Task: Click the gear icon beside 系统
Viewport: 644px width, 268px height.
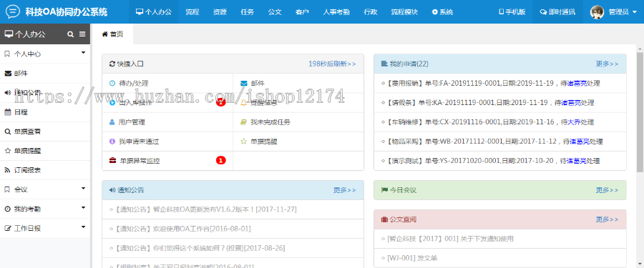Action: click(x=434, y=12)
